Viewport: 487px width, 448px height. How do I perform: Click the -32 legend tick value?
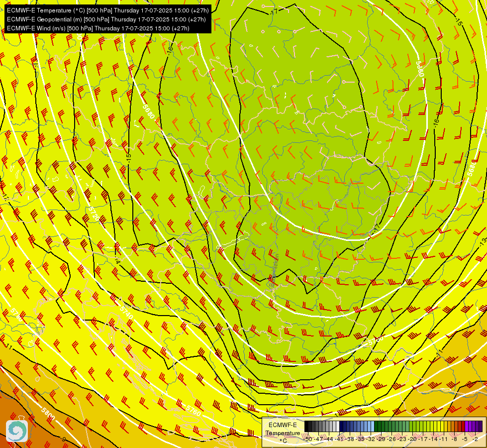pos(371,440)
